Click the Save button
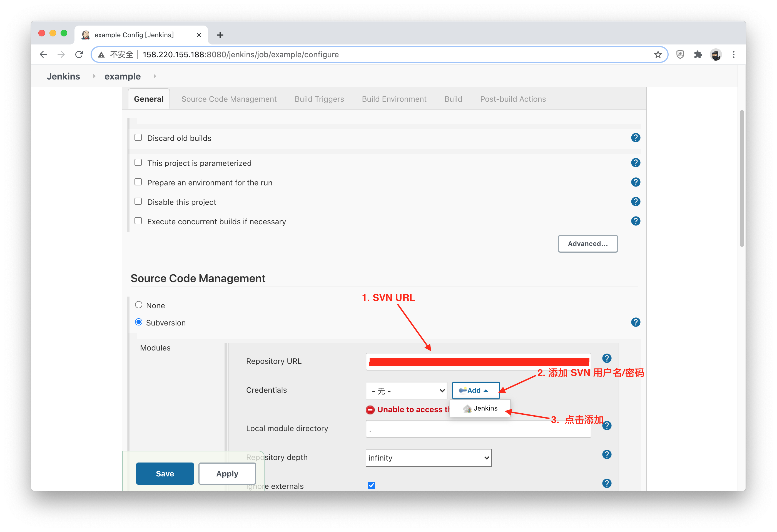The width and height of the screenshot is (777, 532). pos(165,473)
